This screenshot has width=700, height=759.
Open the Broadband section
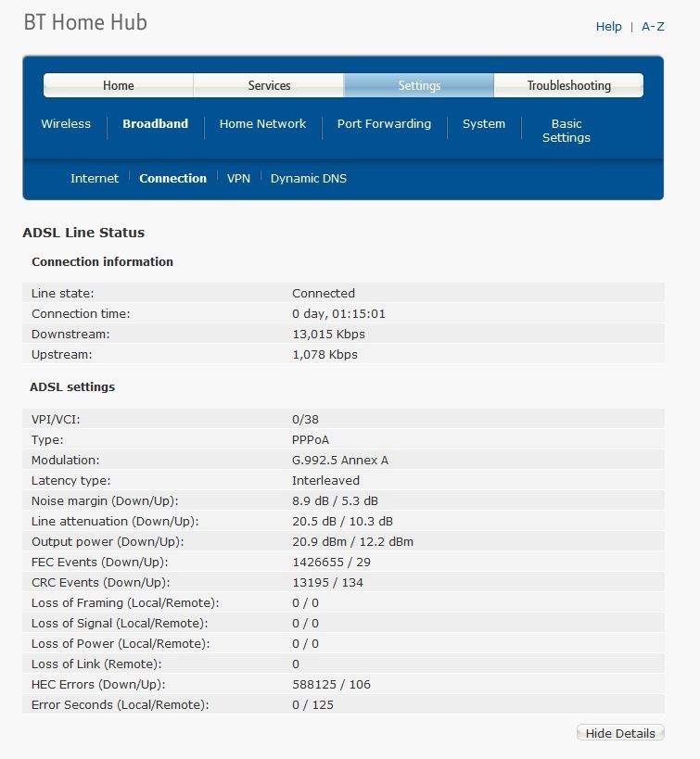pos(156,124)
